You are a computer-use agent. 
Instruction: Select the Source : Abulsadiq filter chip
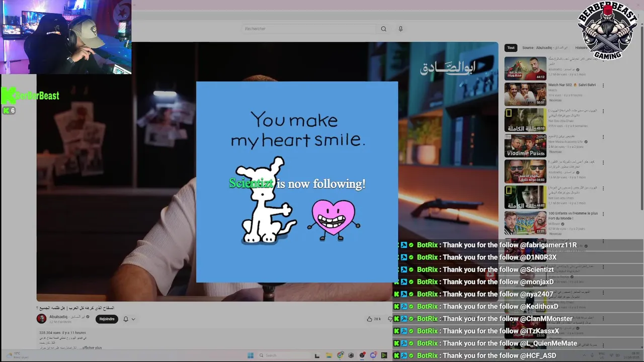544,48
